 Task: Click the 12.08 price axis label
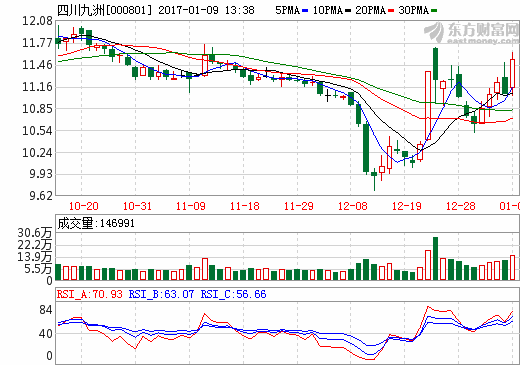pos(37,21)
